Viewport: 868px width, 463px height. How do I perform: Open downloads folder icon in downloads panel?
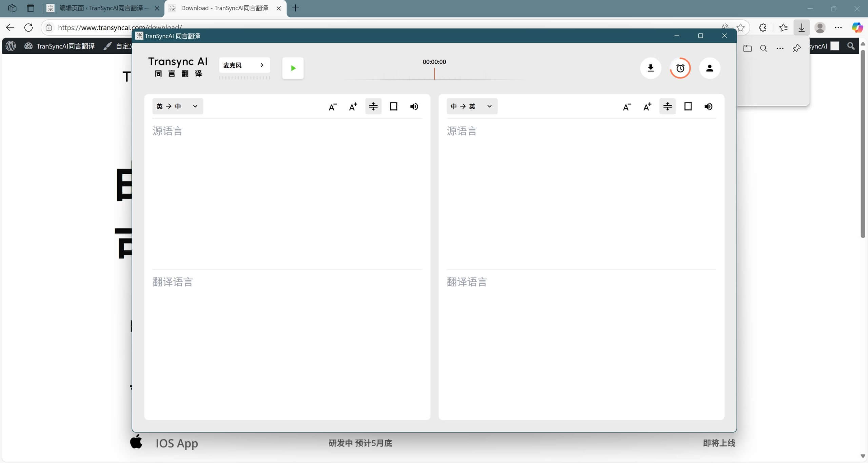(x=747, y=48)
